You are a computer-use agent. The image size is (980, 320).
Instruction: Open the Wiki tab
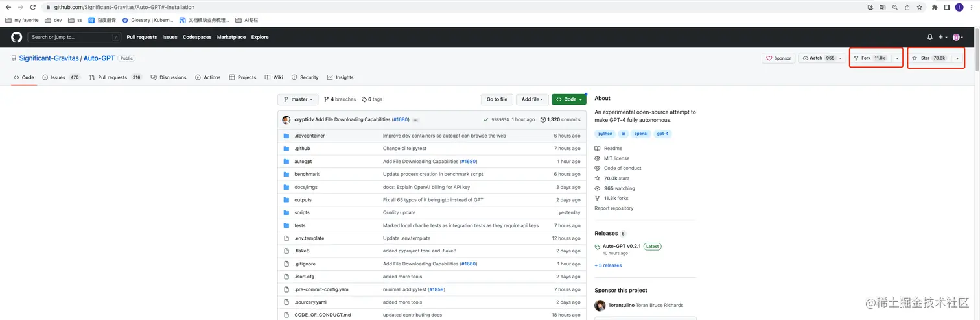click(x=274, y=77)
